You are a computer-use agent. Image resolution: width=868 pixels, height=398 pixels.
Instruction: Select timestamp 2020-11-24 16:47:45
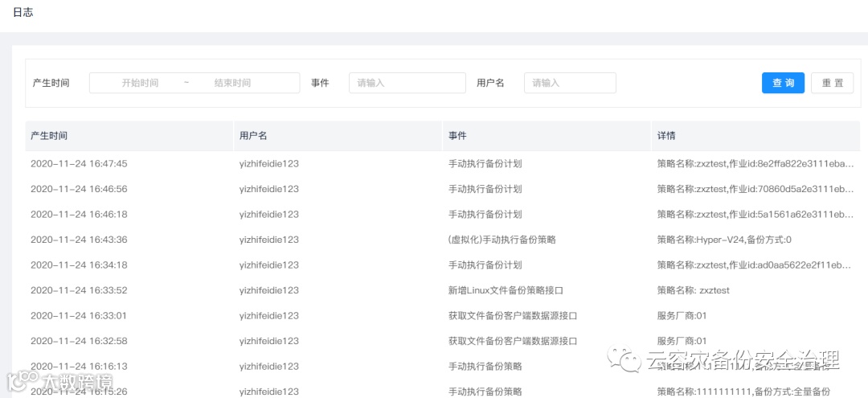(79, 164)
